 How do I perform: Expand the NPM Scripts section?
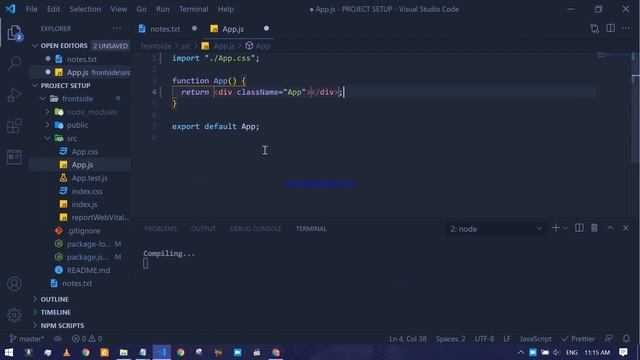click(35, 325)
